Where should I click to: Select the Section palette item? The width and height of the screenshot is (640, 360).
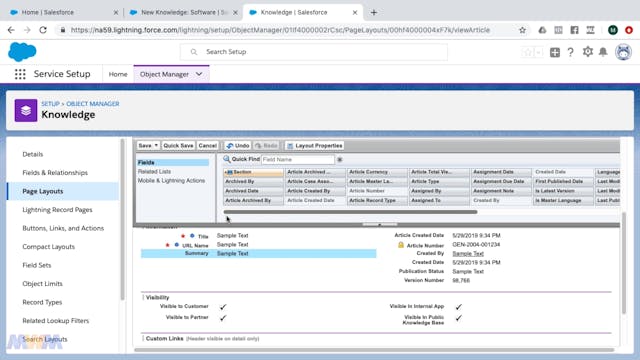tap(253, 172)
